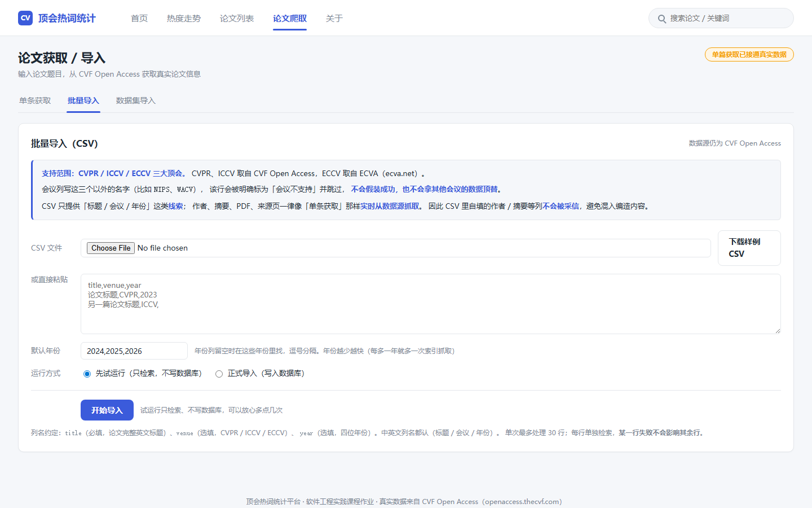Click the Choose File button
Image resolution: width=812 pixels, height=508 pixels.
click(x=111, y=248)
